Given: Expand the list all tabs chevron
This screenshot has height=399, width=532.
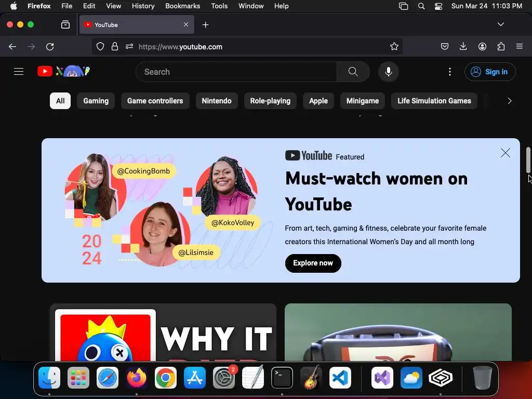Looking at the screenshot, I should (500, 24).
